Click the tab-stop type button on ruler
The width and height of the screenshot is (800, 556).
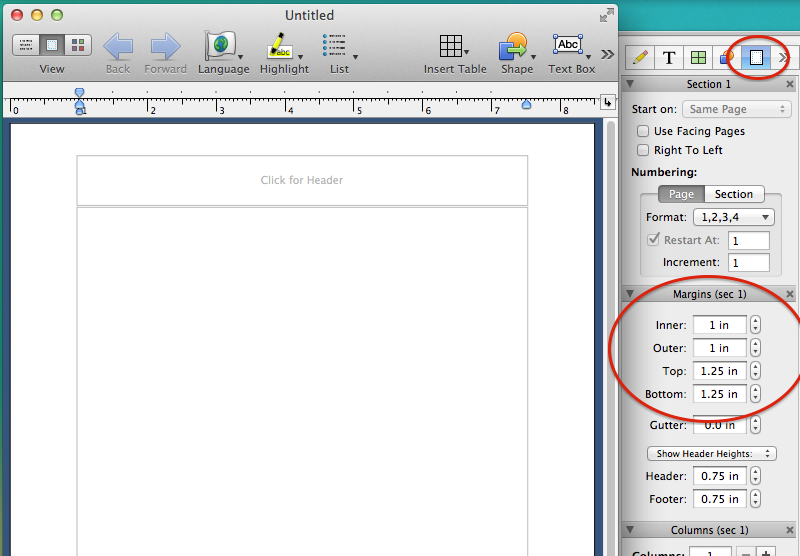(607, 103)
